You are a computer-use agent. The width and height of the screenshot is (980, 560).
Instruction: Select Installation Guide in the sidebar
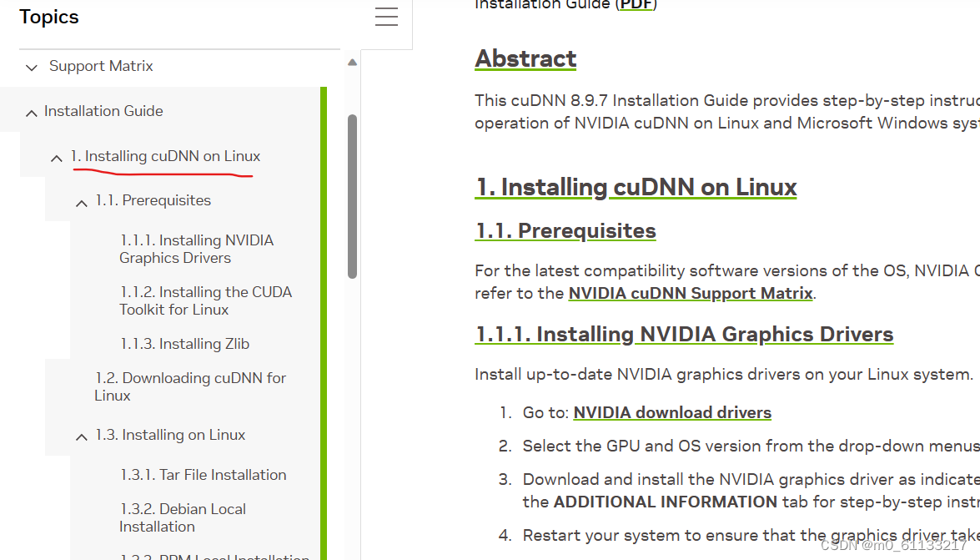pyautogui.click(x=103, y=111)
